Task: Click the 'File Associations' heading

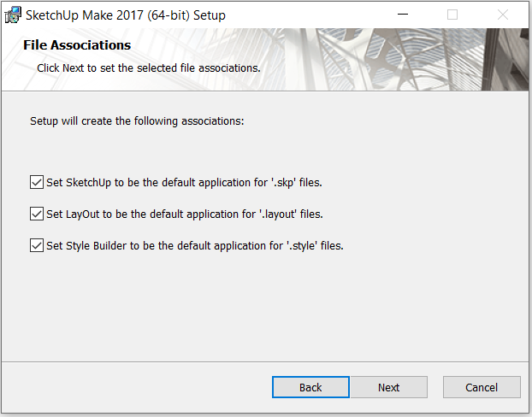Action: 77,45
